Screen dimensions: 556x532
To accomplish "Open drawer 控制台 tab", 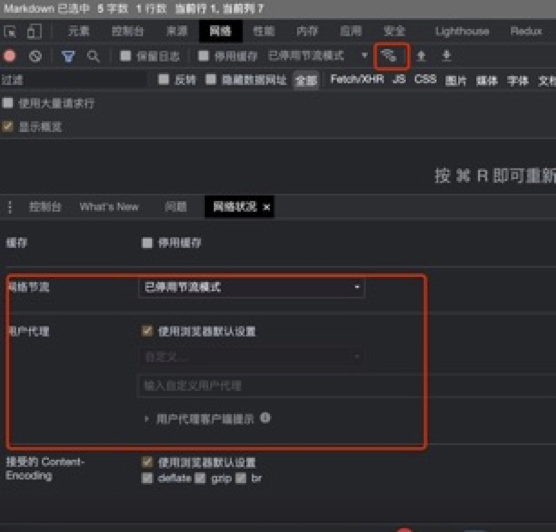I will pos(45,207).
